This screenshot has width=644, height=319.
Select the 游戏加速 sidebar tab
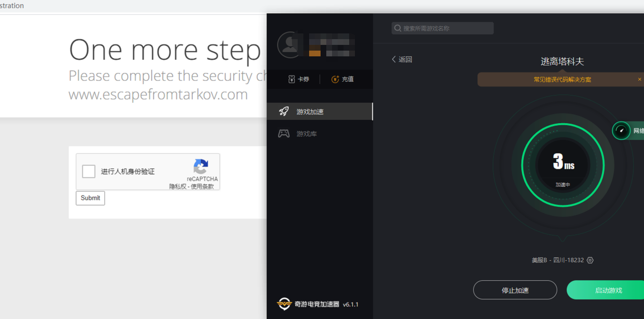320,112
